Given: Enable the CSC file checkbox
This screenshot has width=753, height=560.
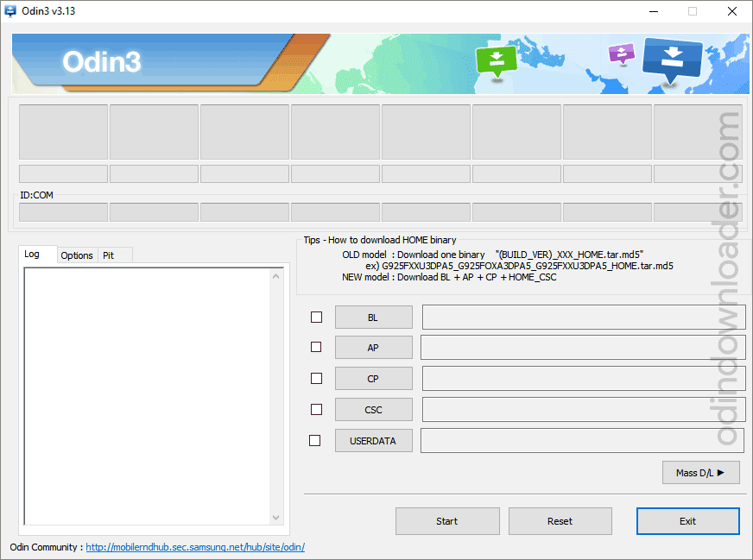Looking at the screenshot, I should [316, 409].
